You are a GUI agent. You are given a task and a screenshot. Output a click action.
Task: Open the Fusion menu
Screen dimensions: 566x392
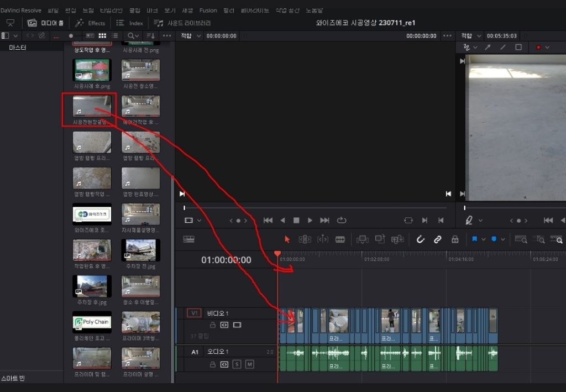pos(208,10)
